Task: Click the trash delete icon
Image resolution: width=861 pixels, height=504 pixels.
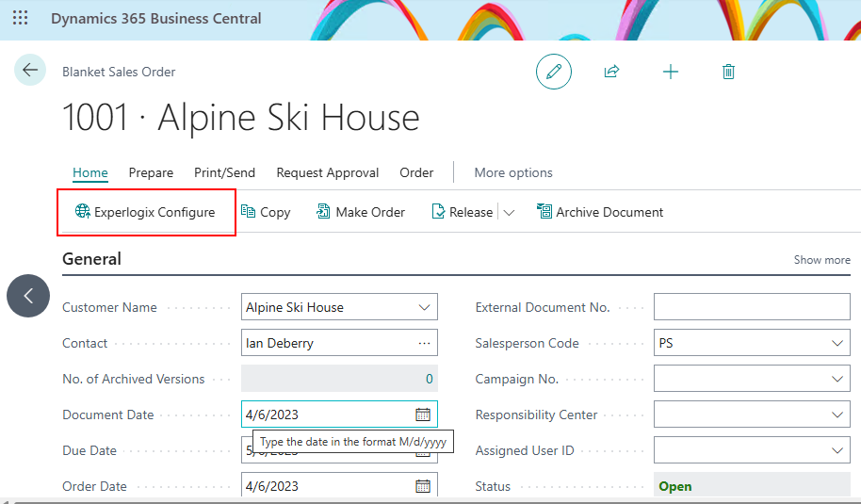Action: pyautogui.click(x=728, y=72)
